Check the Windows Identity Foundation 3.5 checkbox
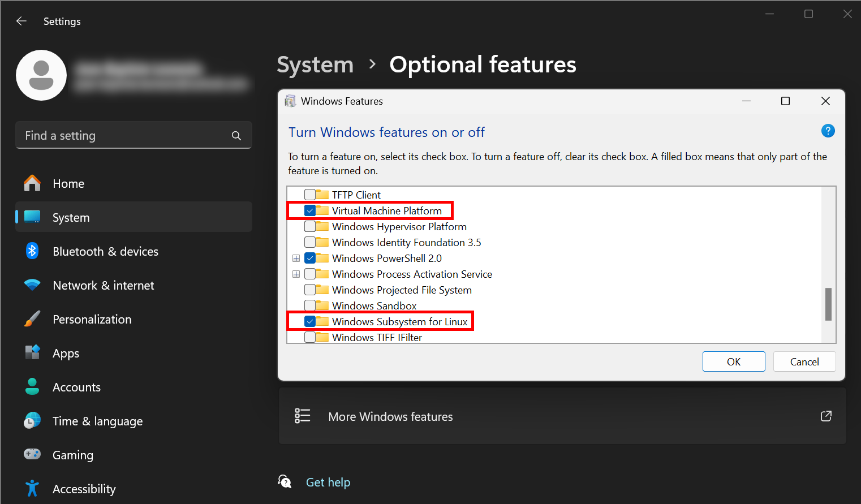The width and height of the screenshot is (861, 504). 310,242
